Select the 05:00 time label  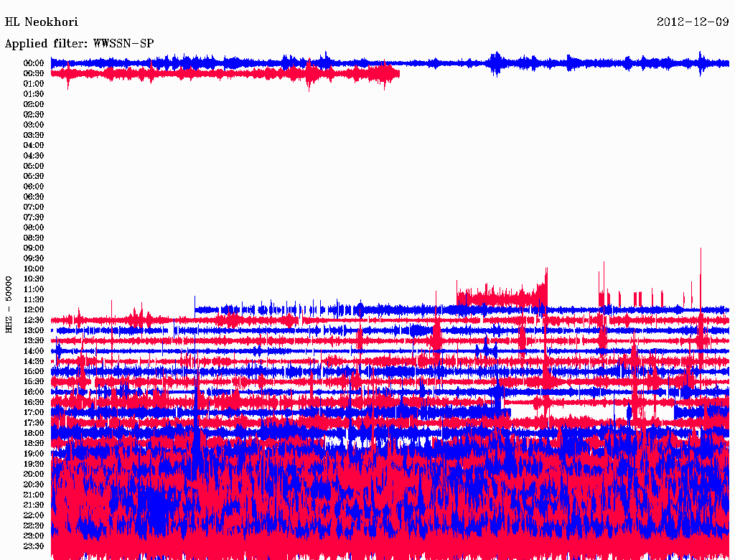tap(34, 166)
